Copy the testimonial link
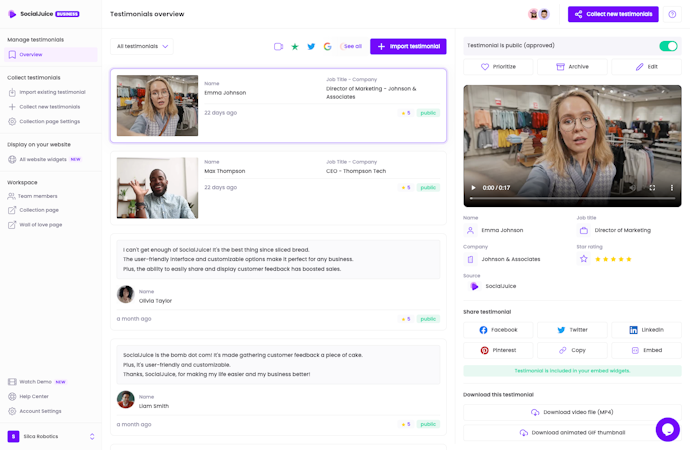690x450 pixels. (x=572, y=351)
